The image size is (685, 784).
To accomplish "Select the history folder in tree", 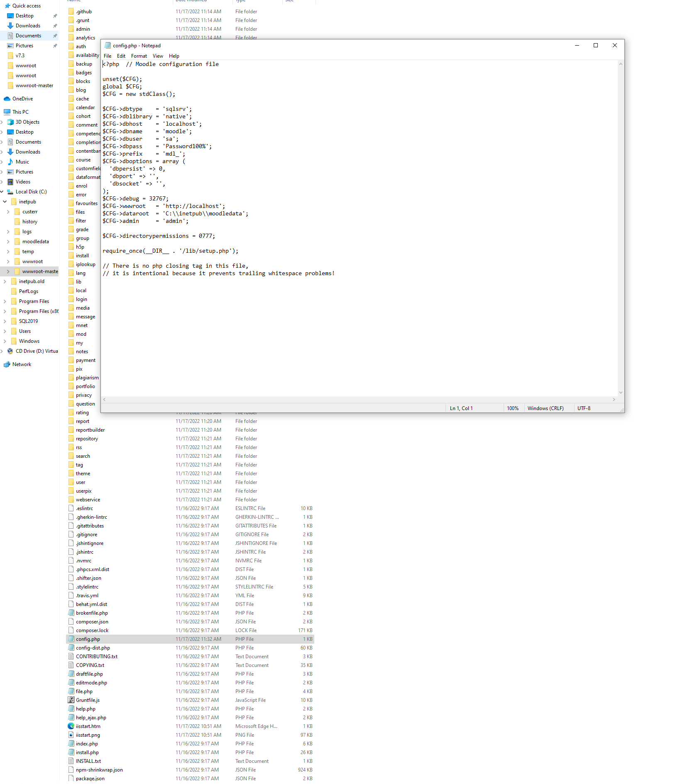I will (x=30, y=222).
